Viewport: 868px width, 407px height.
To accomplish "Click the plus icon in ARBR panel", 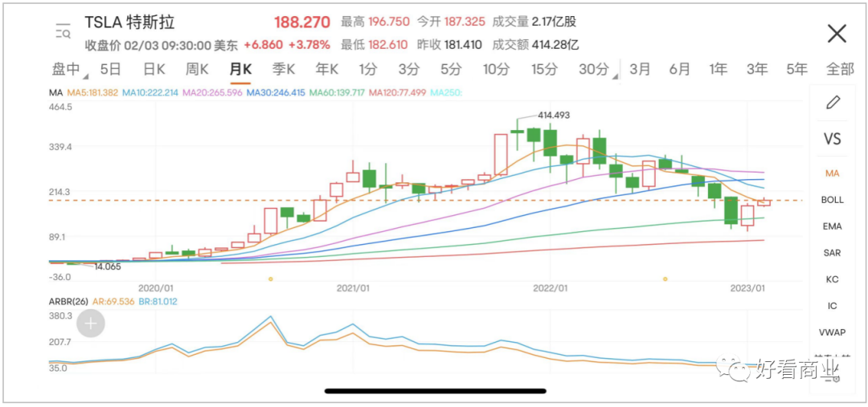I will (92, 324).
